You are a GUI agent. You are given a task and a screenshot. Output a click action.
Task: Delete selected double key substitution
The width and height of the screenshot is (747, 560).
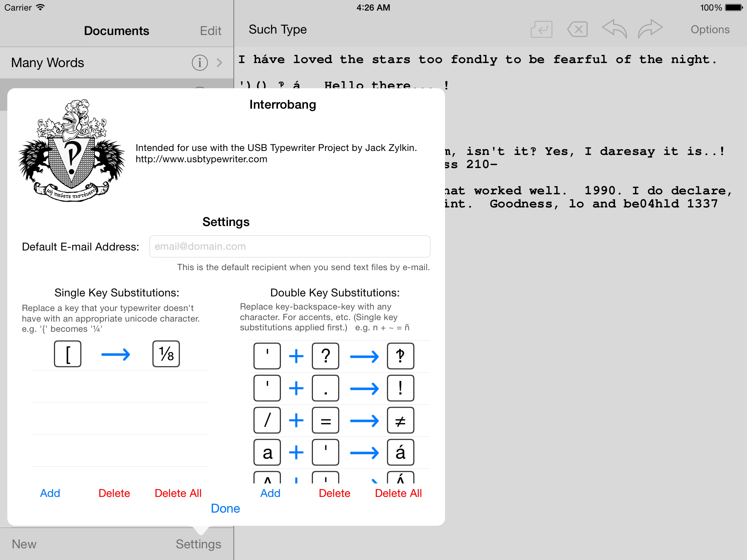click(334, 493)
